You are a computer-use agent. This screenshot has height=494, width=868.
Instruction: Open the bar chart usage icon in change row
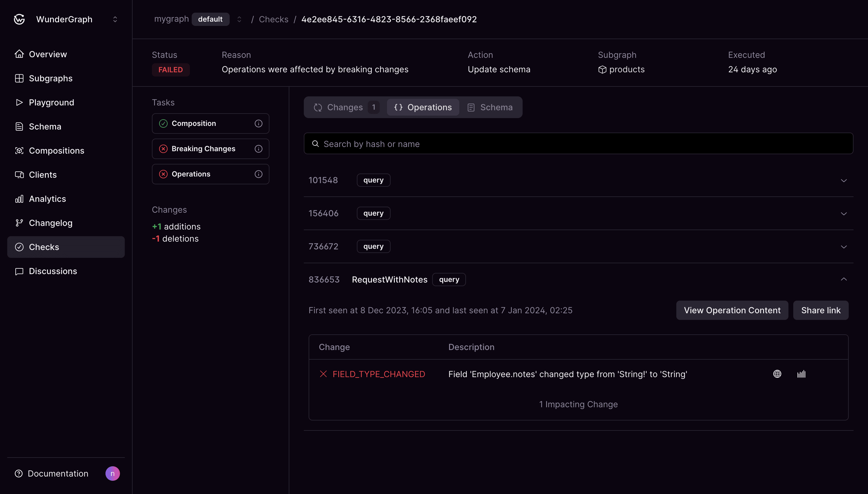(x=801, y=374)
